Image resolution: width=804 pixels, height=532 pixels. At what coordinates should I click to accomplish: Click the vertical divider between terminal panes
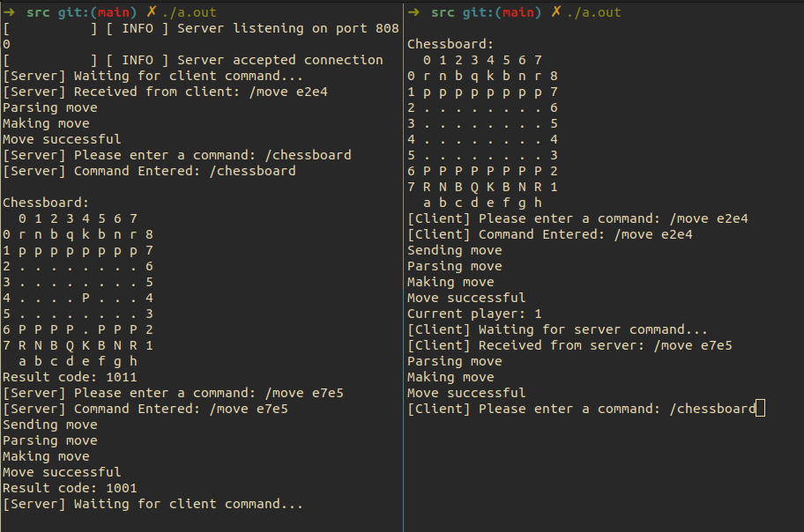coord(404,266)
